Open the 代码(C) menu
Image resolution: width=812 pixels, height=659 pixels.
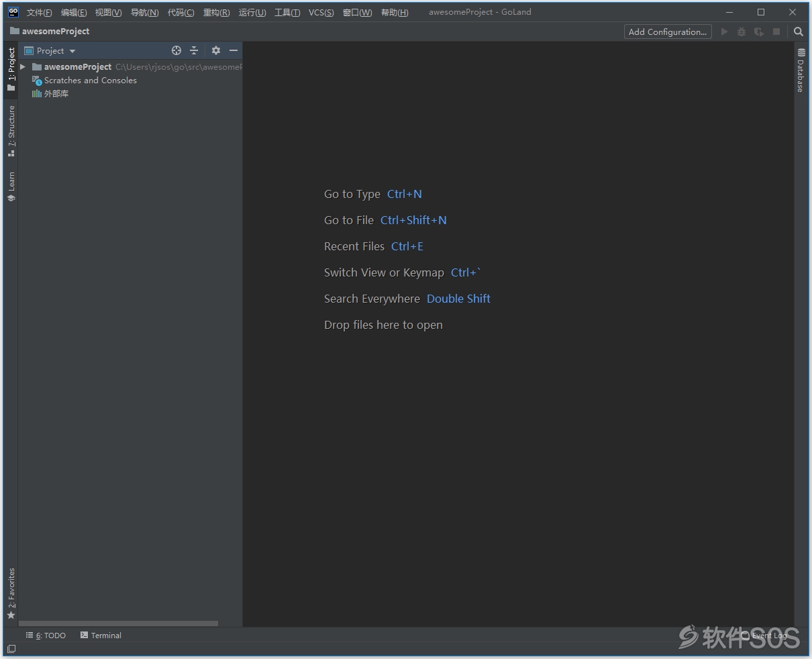pos(181,12)
